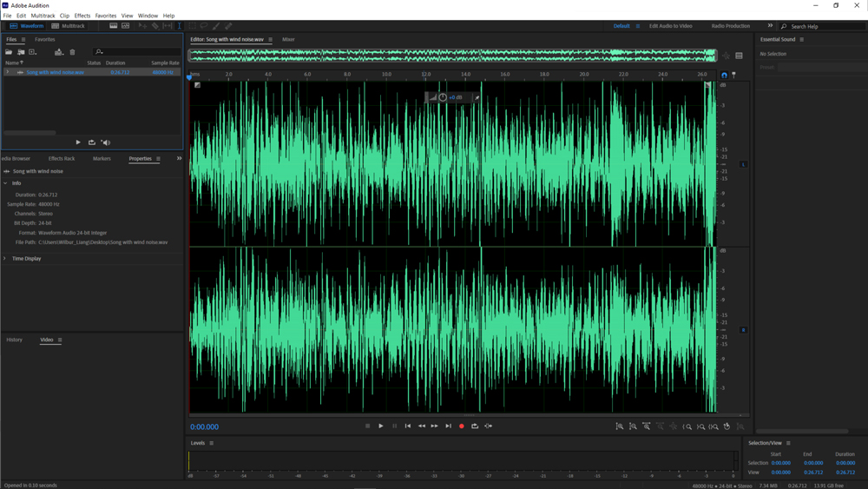Switch to the Mixer tab

pyautogui.click(x=288, y=40)
